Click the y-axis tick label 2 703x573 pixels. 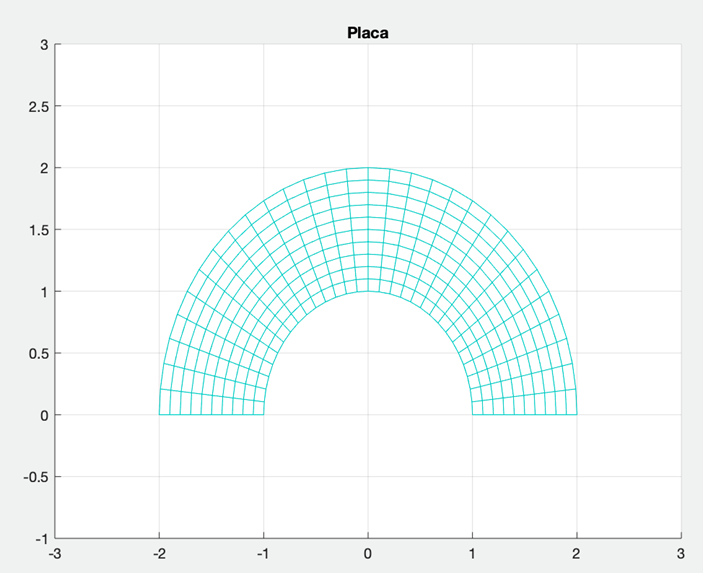[44, 168]
